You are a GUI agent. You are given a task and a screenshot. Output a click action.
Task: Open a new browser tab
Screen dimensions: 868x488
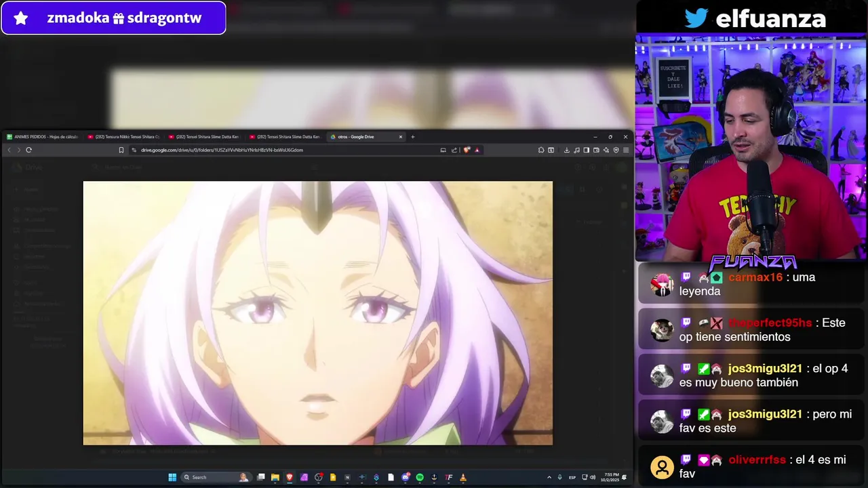coord(412,137)
